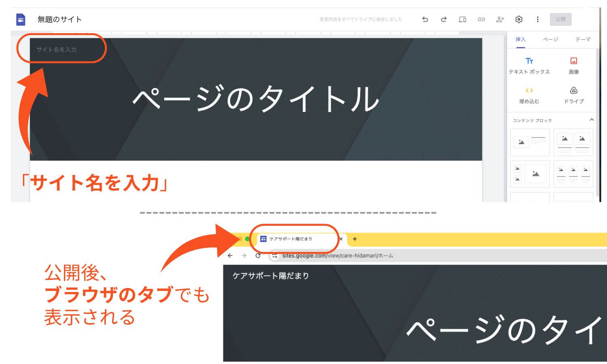Go forward in the browser

coord(244,256)
